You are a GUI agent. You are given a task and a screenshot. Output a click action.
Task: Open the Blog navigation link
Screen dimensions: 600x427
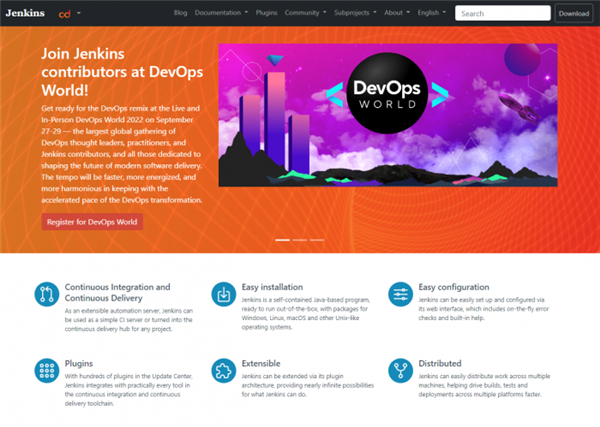pos(180,14)
